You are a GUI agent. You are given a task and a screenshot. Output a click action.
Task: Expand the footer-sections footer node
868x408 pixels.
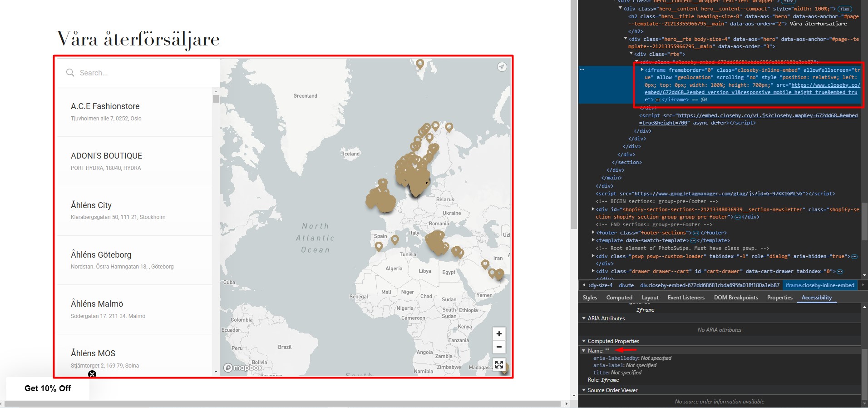click(x=593, y=232)
